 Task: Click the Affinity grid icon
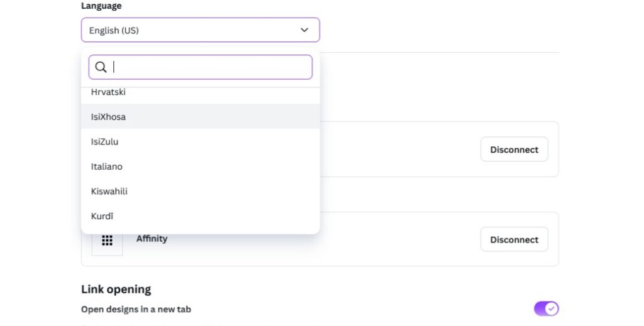coord(107,241)
